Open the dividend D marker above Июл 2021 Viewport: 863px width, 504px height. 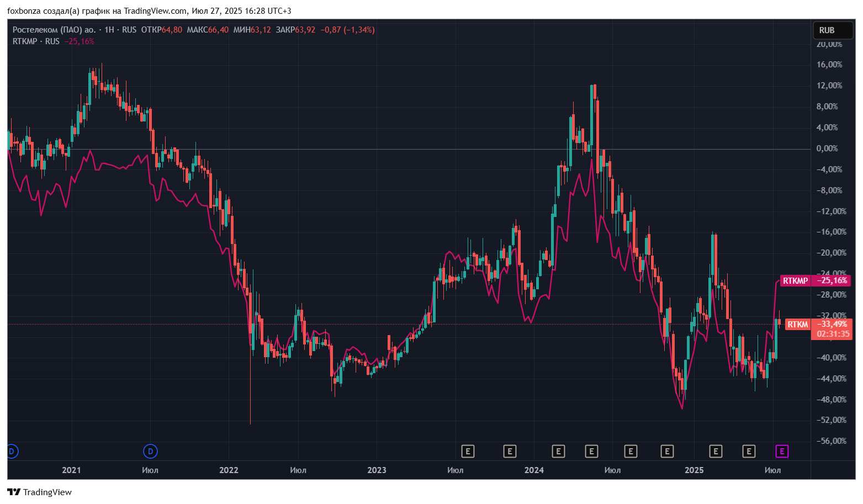pyautogui.click(x=150, y=452)
